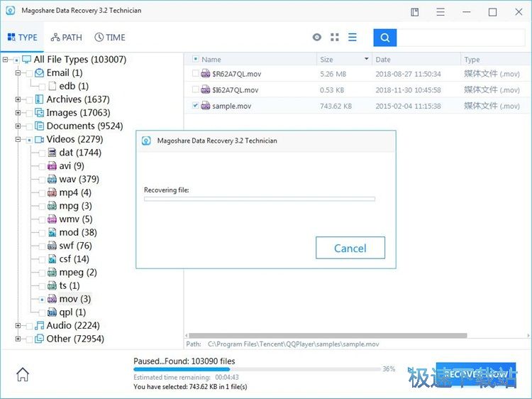Image resolution: width=532 pixels, height=399 pixels.
Task: Click the wav file type icon
Action: tap(52, 179)
